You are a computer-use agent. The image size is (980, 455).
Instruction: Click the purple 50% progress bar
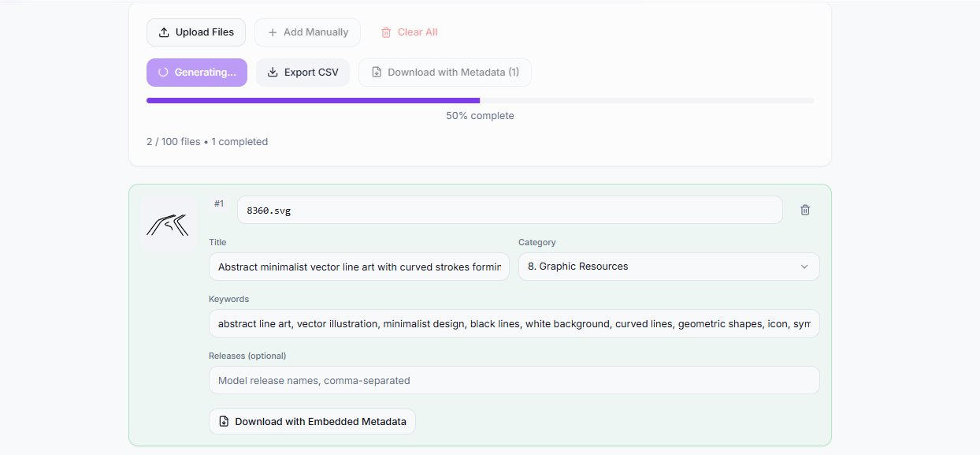click(x=312, y=100)
